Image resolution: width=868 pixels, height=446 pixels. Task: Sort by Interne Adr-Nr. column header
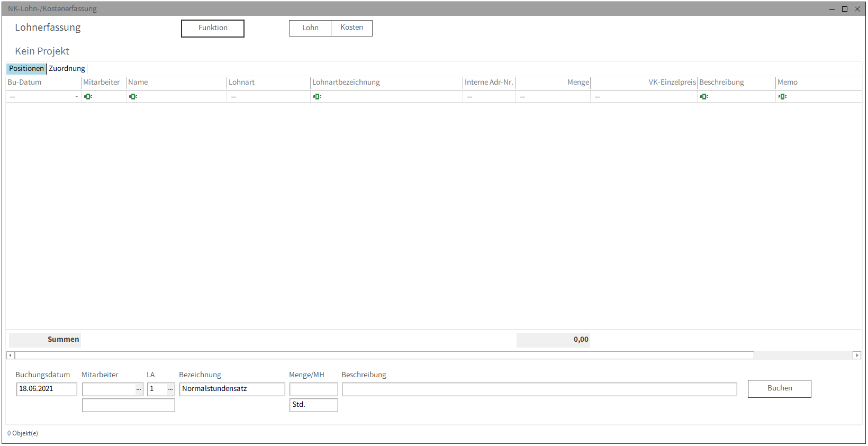(x=489, y=83)
